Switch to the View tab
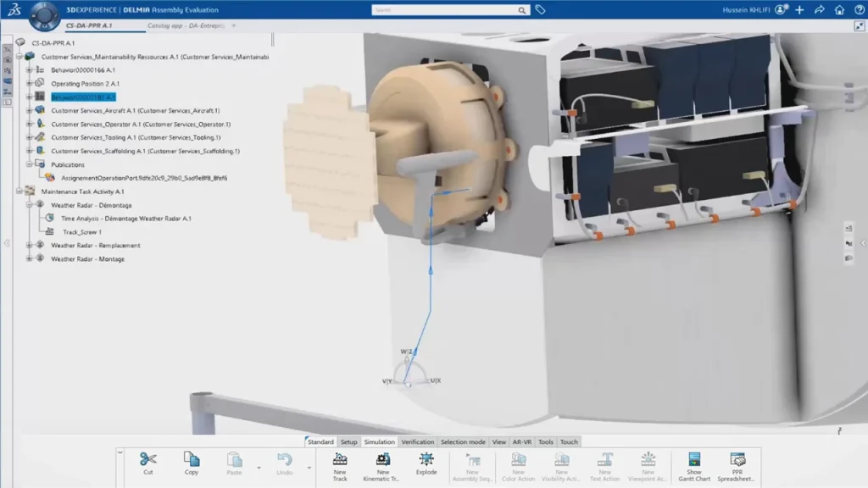 [498, 441]
